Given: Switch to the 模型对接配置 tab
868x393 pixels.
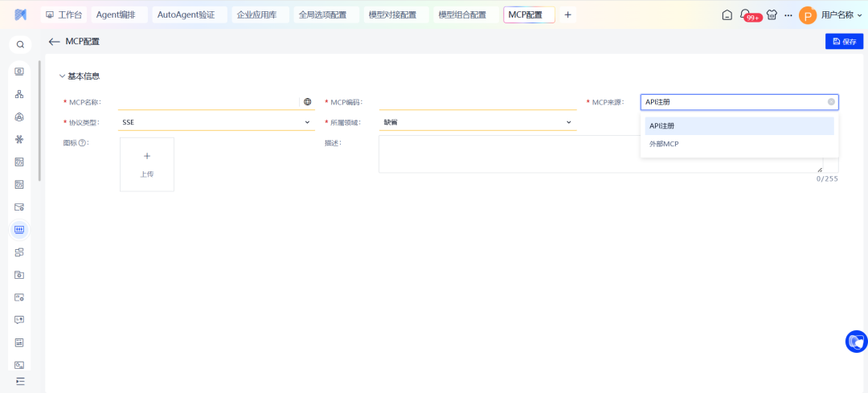Looking at the screenshot, I should pos(391,14).
